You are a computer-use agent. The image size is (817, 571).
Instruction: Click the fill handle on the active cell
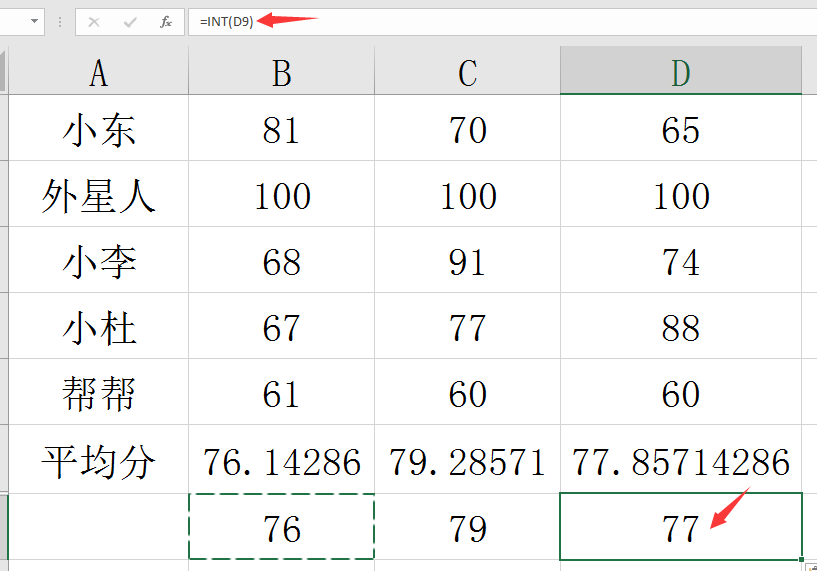coord(801,560)
